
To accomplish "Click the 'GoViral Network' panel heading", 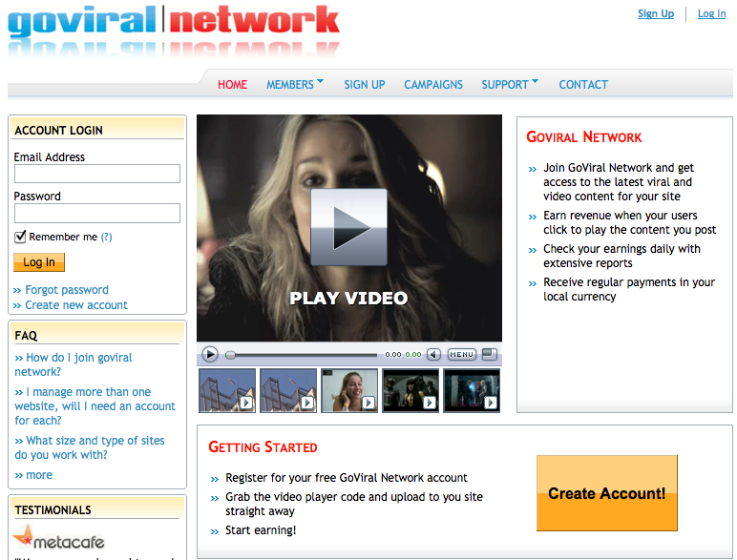I will tap(583, 137).
